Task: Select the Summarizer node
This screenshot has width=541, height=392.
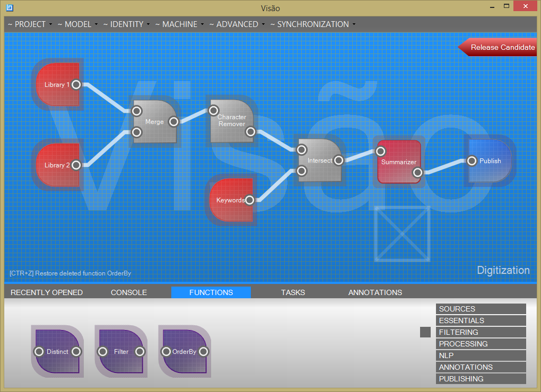Action: pos(399,162)
